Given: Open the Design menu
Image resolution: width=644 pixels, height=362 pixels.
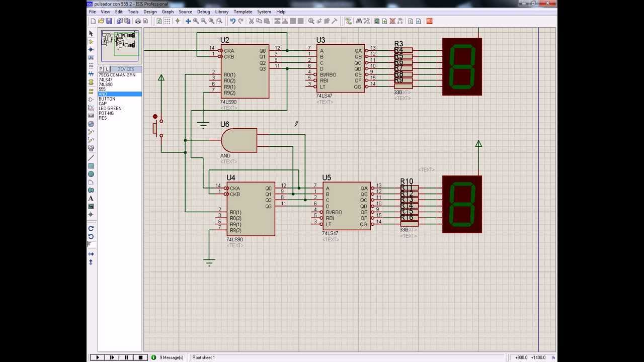Looking at the screenshot, I should click(150, 12).
